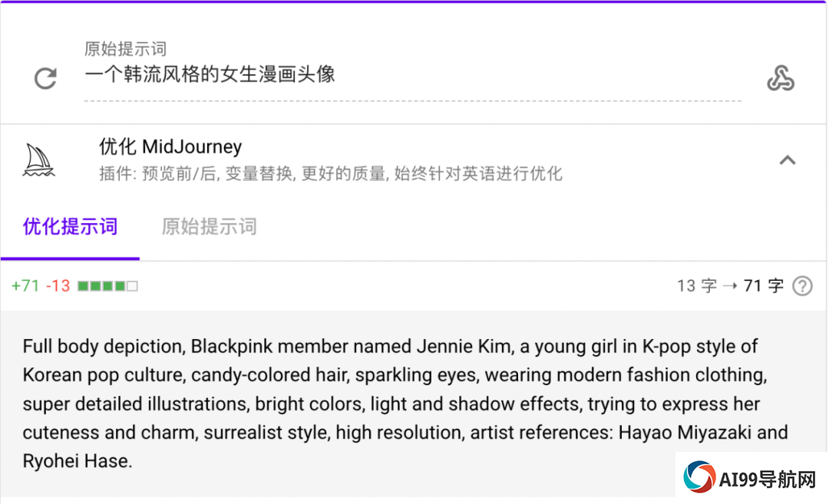The height and width of the screenshot is (504, 829).
Task: Click the 13 字 → 71 字 counter
Action: click(x=730, y=286)
